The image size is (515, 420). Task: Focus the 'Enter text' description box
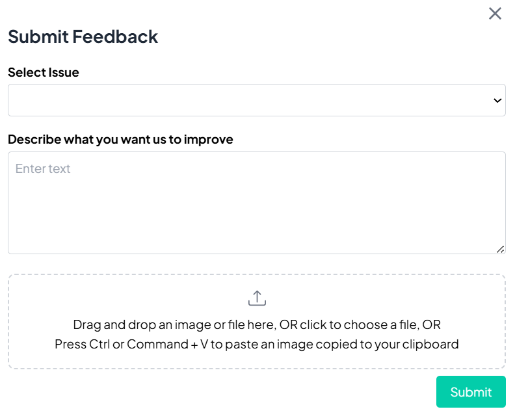[256, 202]
